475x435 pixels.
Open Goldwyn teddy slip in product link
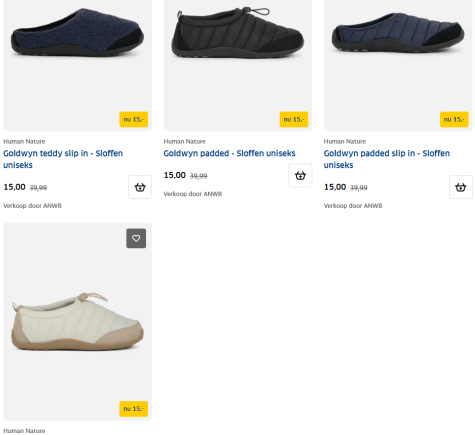click(63, 159)
